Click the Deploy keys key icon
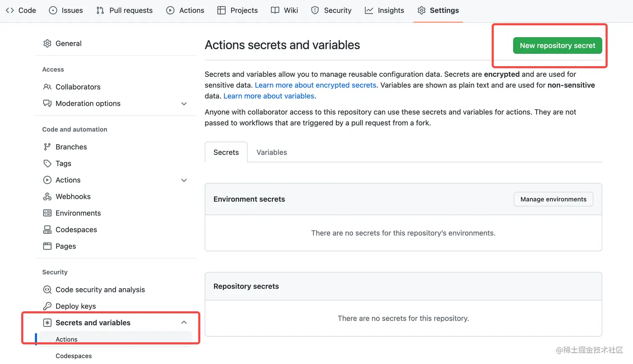Viewport: 633px width, 364px height. click(x=47, y=306)
